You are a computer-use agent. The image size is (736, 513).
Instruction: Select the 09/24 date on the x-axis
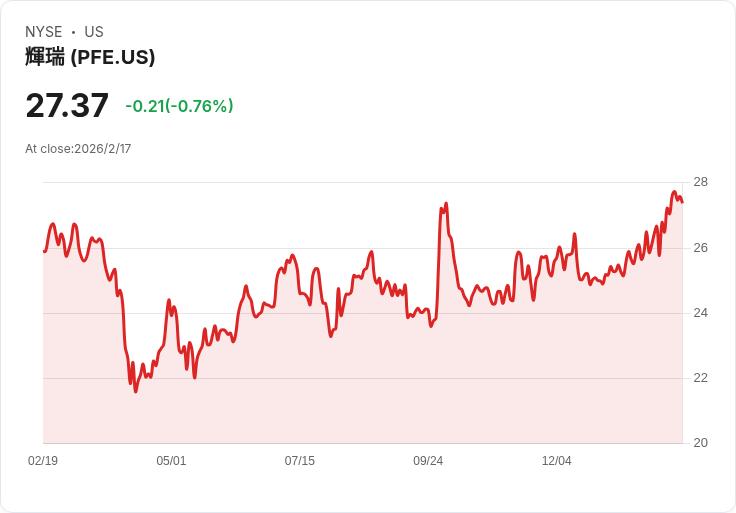428,461
